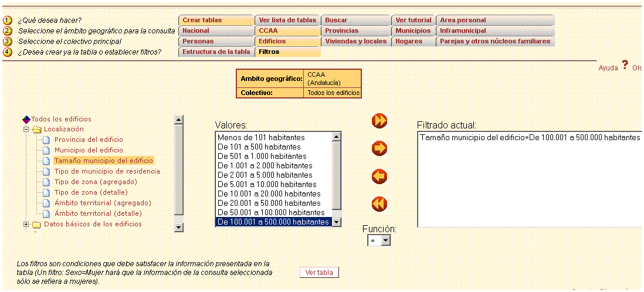Click the double left arrow remove-all icon
This screenshot has width=644, height=292.
[379, 204]
